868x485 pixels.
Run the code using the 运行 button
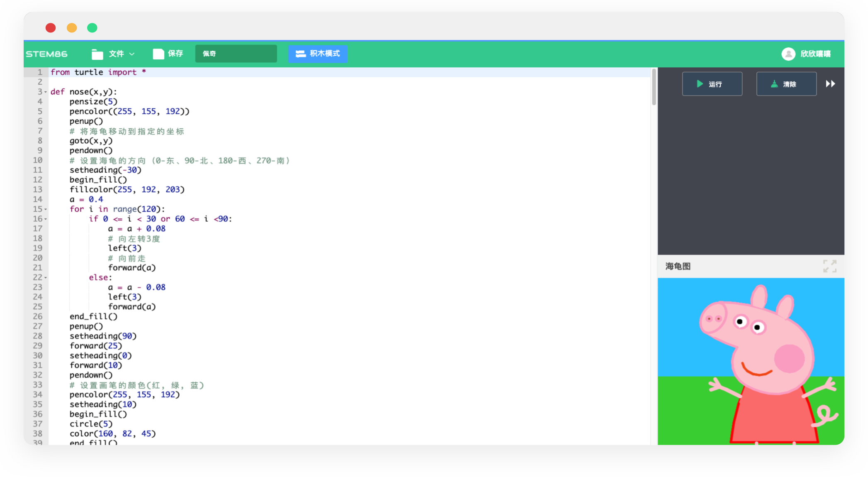coord(712,83)
